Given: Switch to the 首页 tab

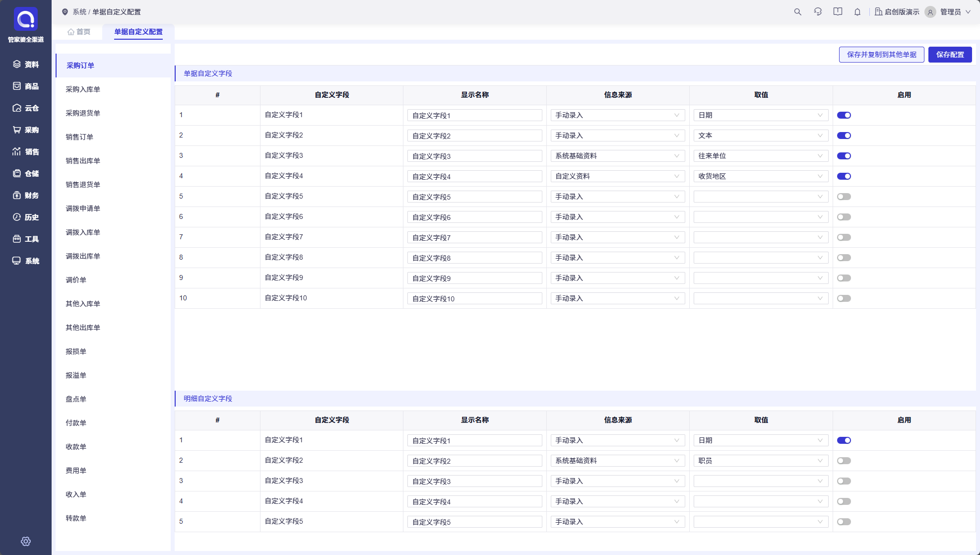Looking at the screenshot, I should pyautogui.click(x=79, y=32).
